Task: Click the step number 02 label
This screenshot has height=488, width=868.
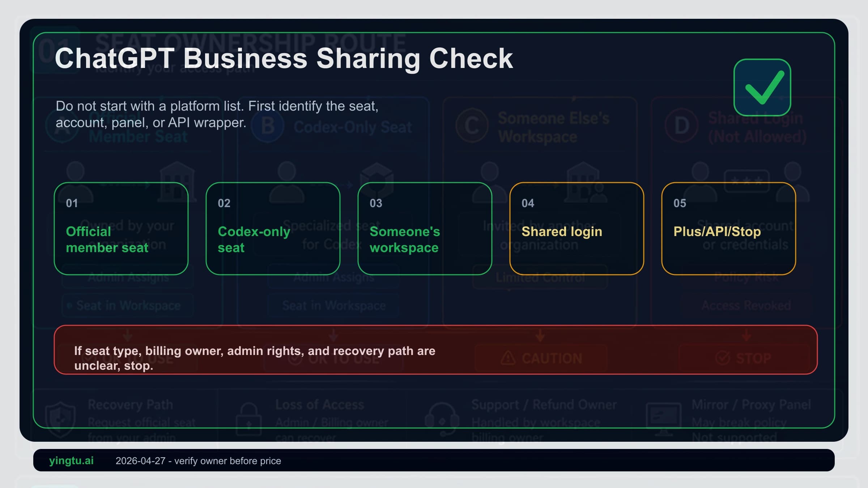Action: coord(224,203)
